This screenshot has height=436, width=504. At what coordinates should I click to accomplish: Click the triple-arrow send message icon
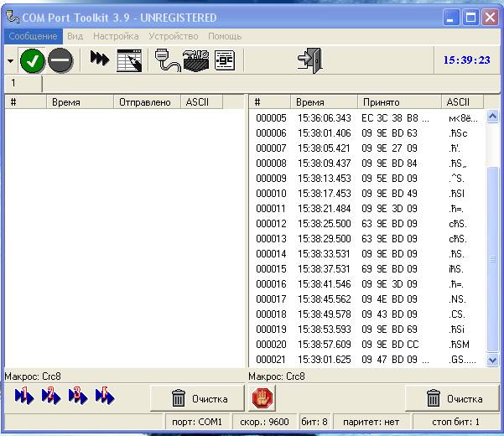point(99,59)
